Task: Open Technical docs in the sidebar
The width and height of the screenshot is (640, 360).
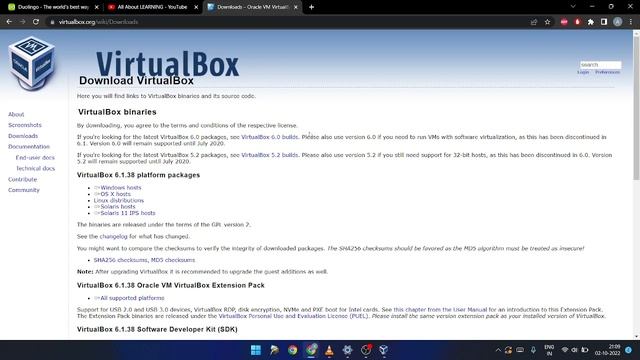Action: (x=36, y=168)
